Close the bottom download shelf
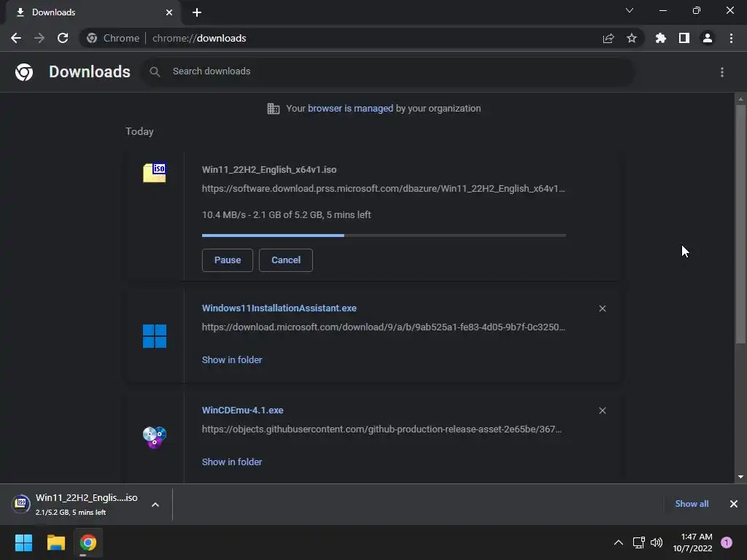 734,504
